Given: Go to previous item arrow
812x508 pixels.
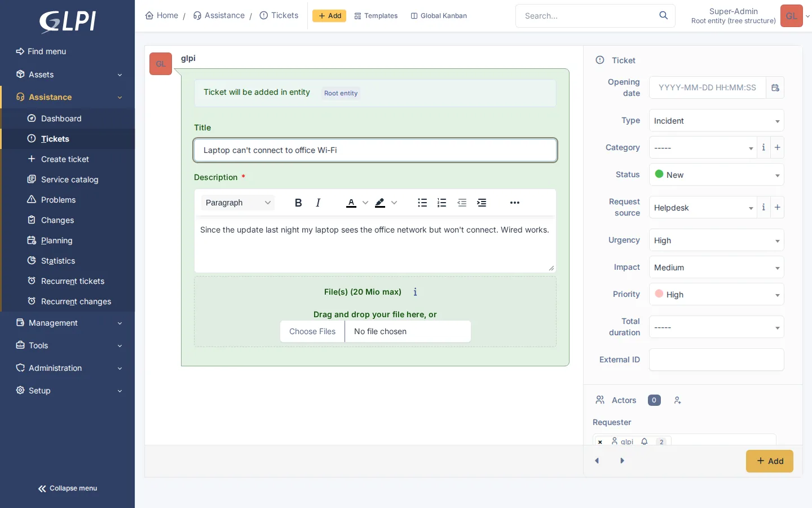Looking at the screenshot, I should tap(597, 461).
